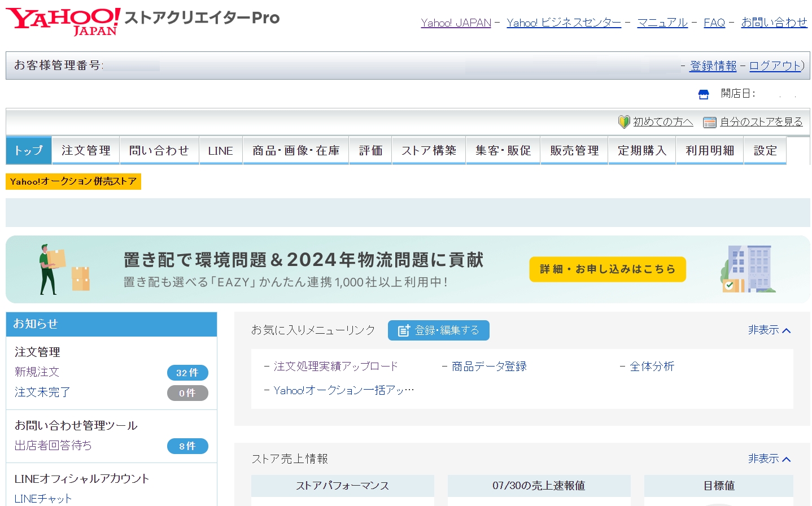Hide the ストア売上情報 section

pyautogui.click(x=768, y=459)
